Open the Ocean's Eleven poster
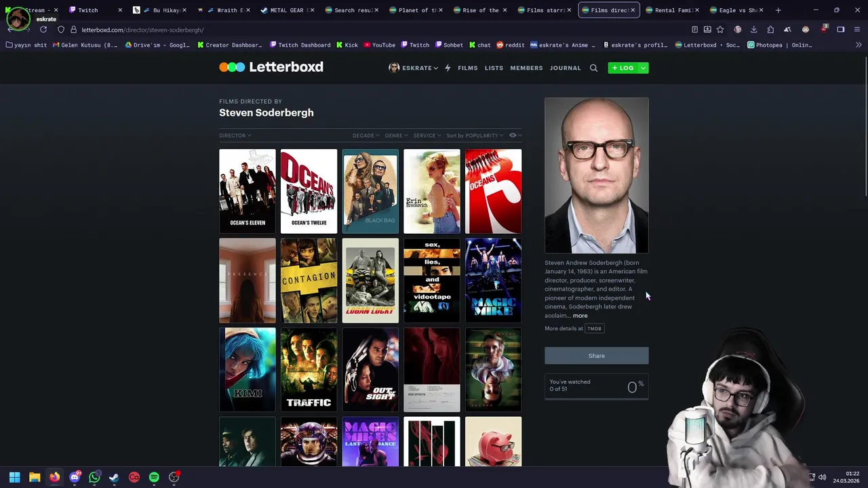868x488 pixels. coord(248,191)
